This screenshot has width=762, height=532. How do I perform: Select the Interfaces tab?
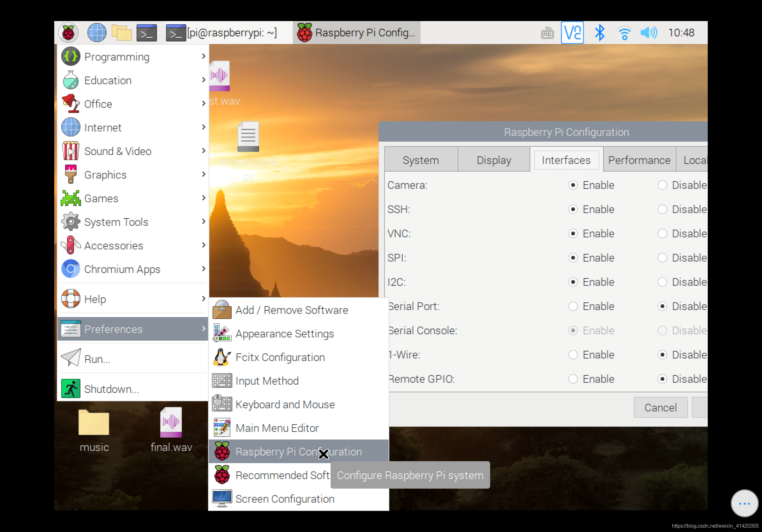coord(566,160)
